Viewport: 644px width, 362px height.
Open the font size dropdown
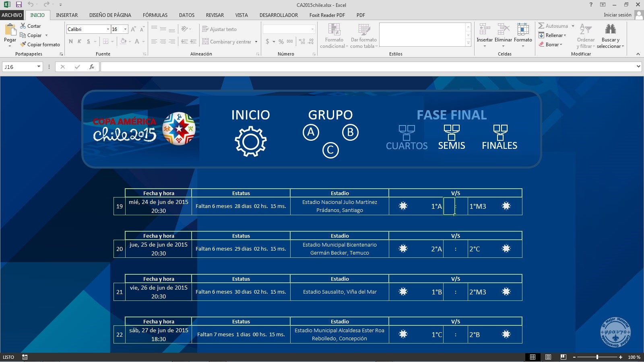tap(125, 29)
